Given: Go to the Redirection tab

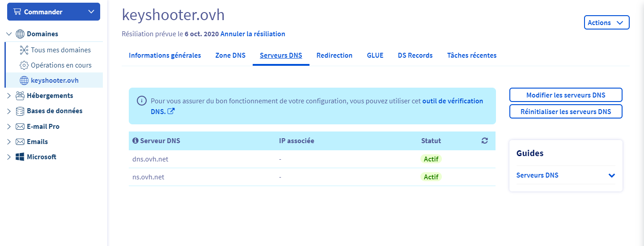Looking at the screenshot, I should (335, 55).
